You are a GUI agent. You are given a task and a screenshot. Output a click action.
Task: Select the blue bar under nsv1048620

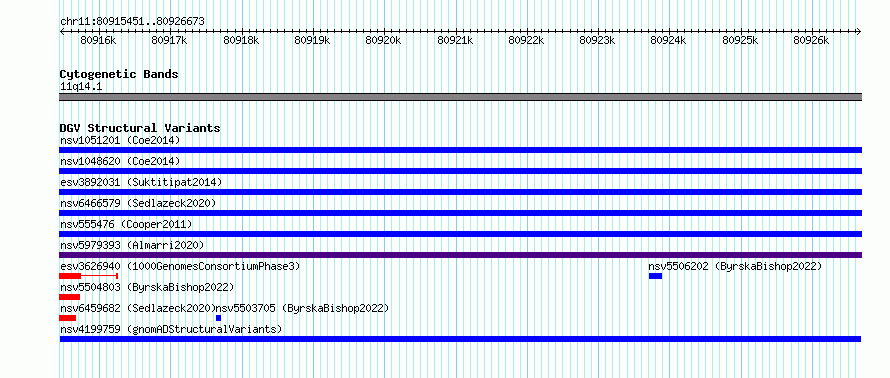coord(460,171)
